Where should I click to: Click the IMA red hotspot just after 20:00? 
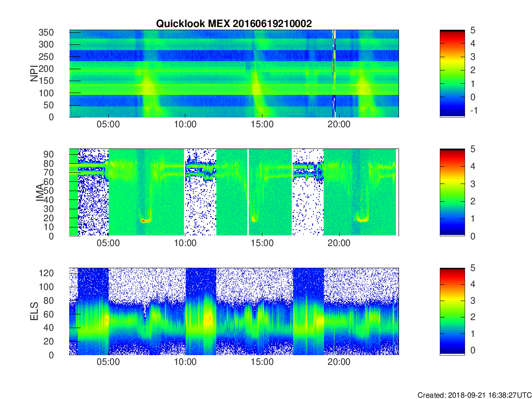click(363, 220)
